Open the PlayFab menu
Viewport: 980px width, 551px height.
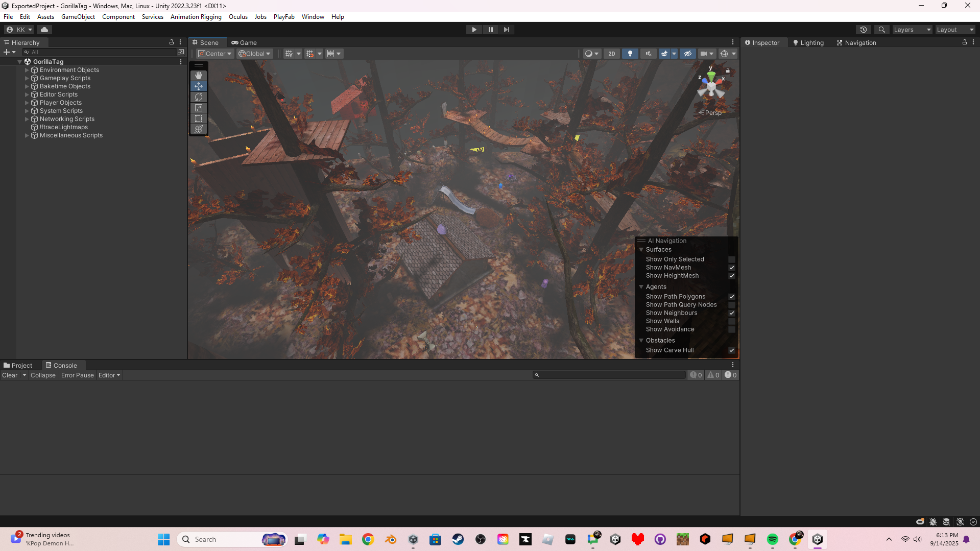(x=284, y=17)
